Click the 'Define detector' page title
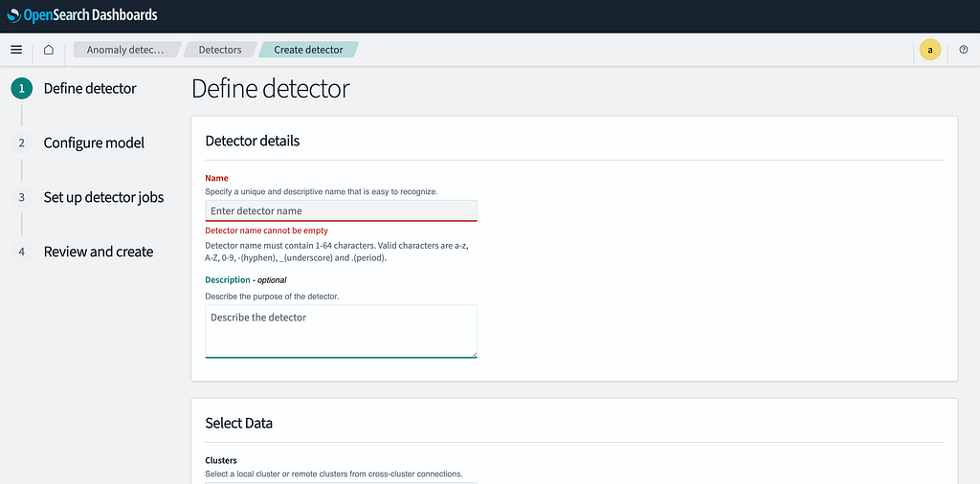 (271, 89)
